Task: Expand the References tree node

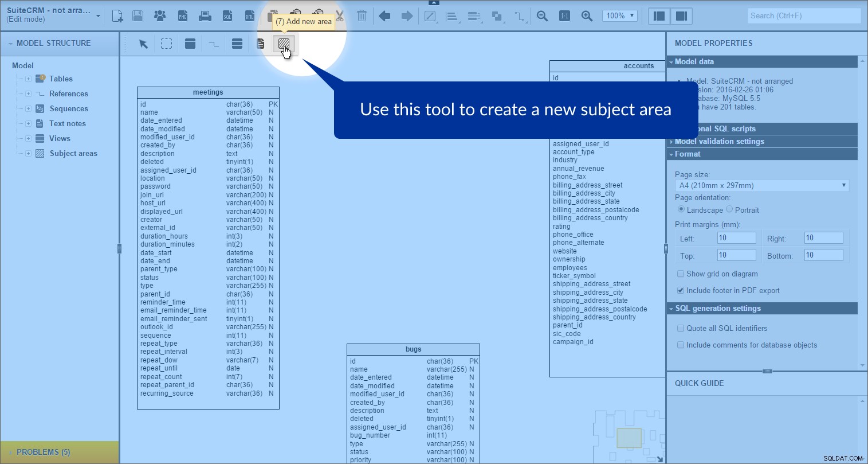Action: [x=28, y=93]
